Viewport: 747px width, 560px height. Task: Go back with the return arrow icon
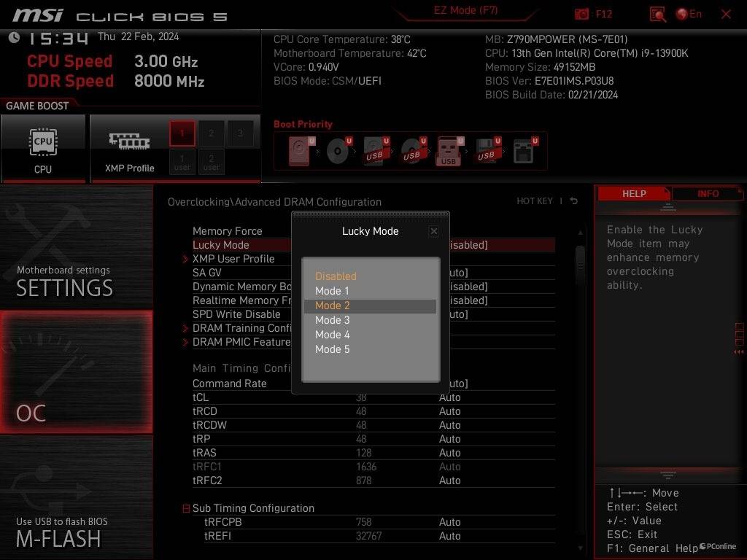click(x=573, y=201)
